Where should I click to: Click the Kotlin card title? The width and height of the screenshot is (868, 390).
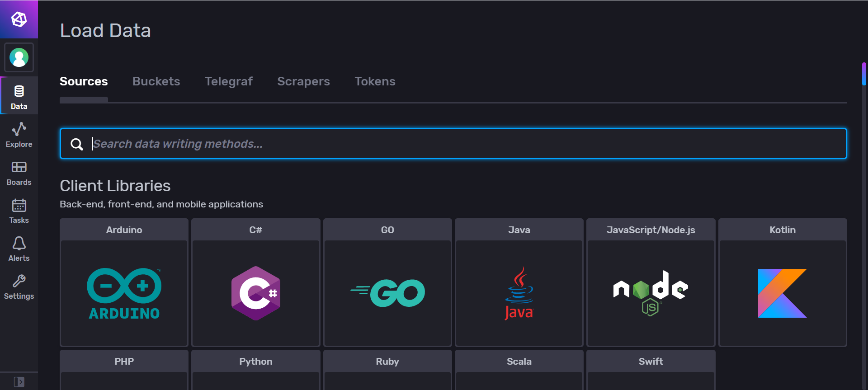click(783, 230)
